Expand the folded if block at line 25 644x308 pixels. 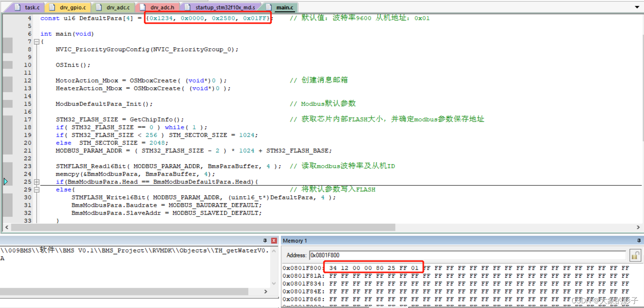pyautogui.click(x=37, y=182)
